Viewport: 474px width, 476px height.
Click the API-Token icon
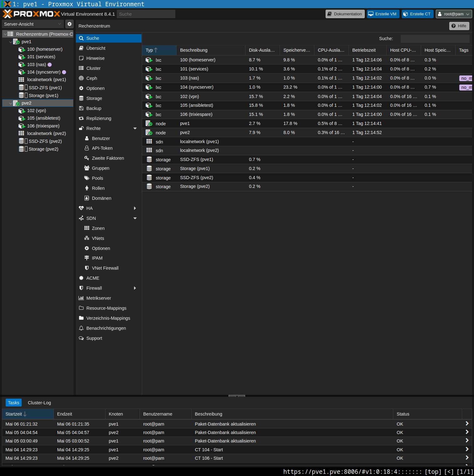[x=87, y=148]
